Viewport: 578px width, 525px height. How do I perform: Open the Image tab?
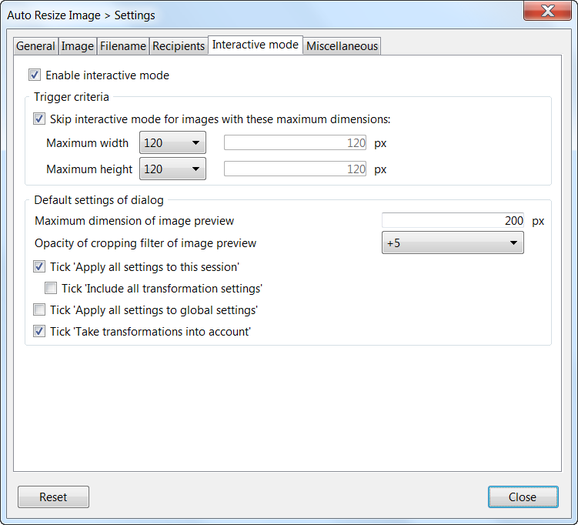(77, 46)
